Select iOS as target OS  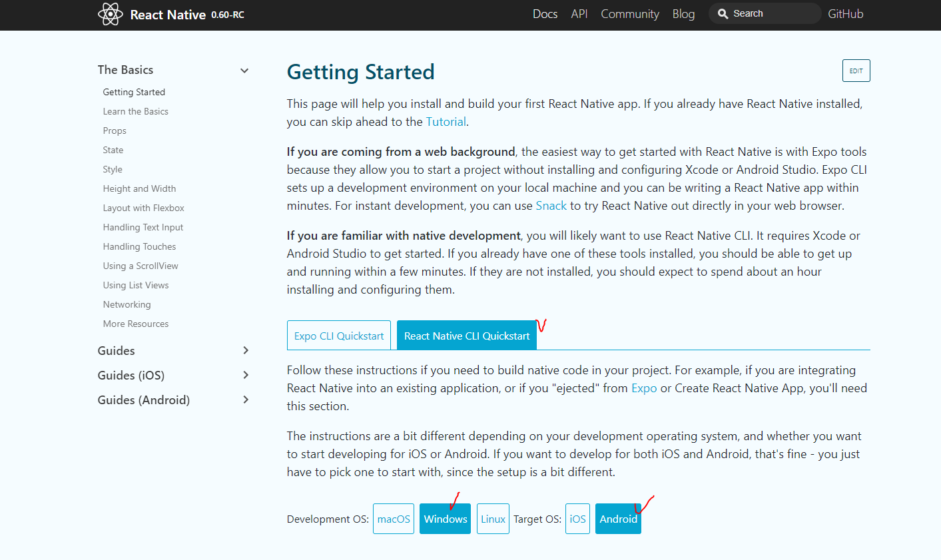tap(577, 519)
